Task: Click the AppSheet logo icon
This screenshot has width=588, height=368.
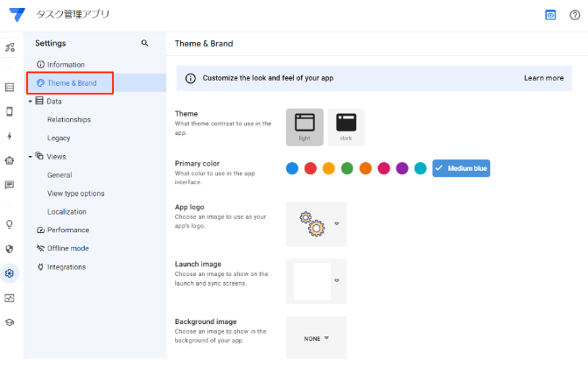Action: pos(16,15)
